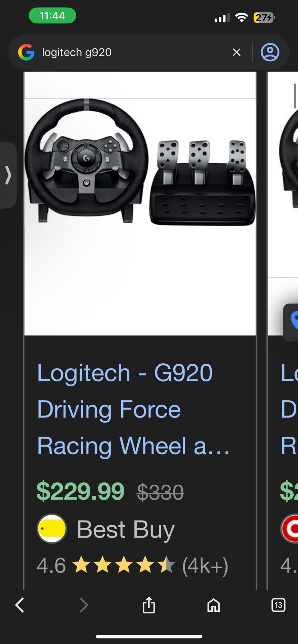This screenshot has height=644, width=298.
Task: Open Logitech G920 Driving Force product title
Action: pos(133,409)
